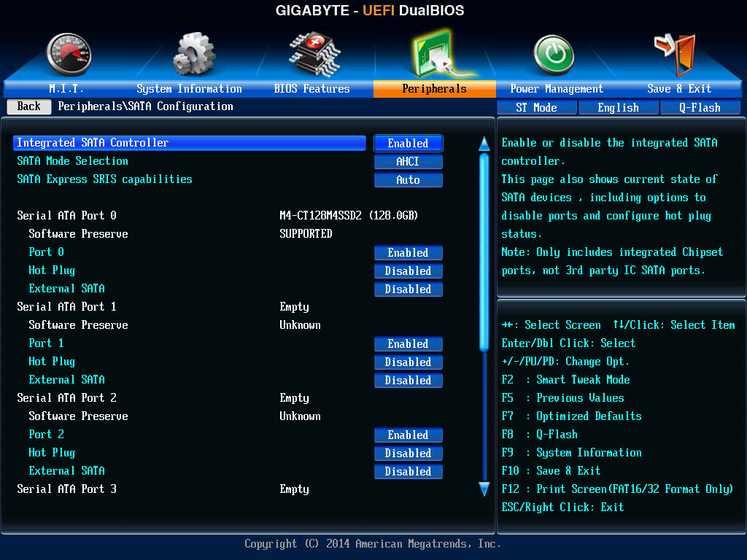Image resolution: width=747 pixels, height=560 pixels.
Task: Click ESC/Right Click: Exit help line
Action: pyautogui.click(x=562, y=507)
